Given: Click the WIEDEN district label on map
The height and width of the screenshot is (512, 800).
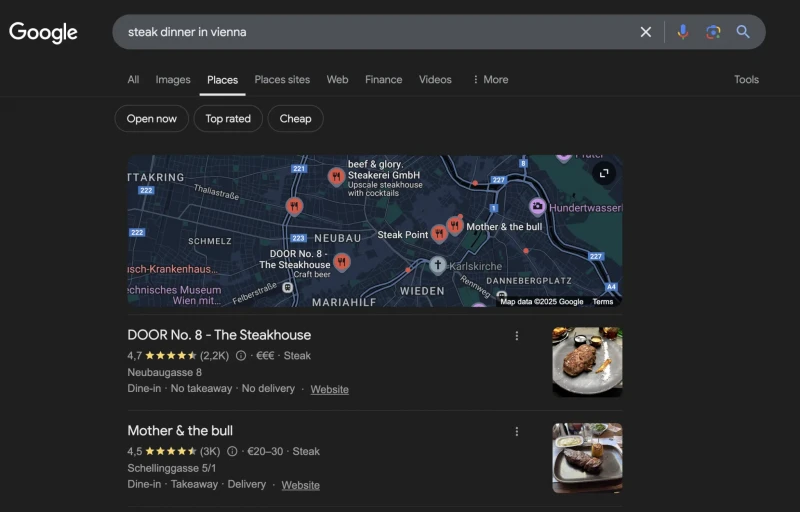Looking at the screenshot, I should [x=422, y=291].
